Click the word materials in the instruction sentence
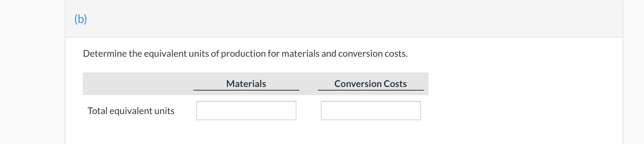The width and height of the screenshot is (644, 144). tap(300, 54)
